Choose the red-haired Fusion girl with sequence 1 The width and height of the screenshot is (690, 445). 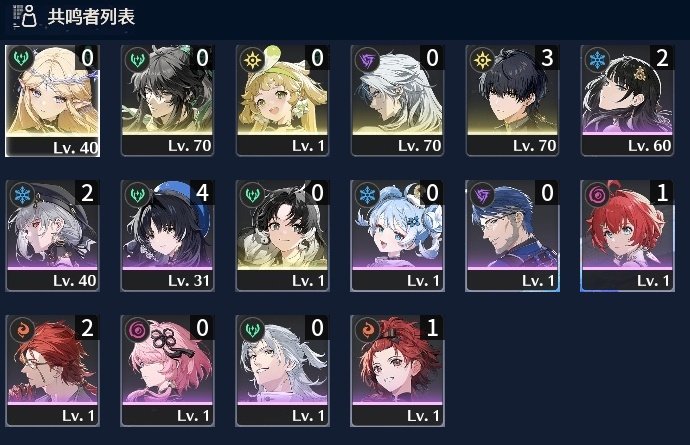397,371
